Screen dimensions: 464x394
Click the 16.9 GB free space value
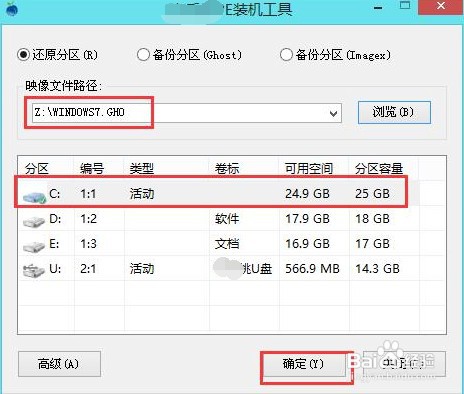coord(307,244)
